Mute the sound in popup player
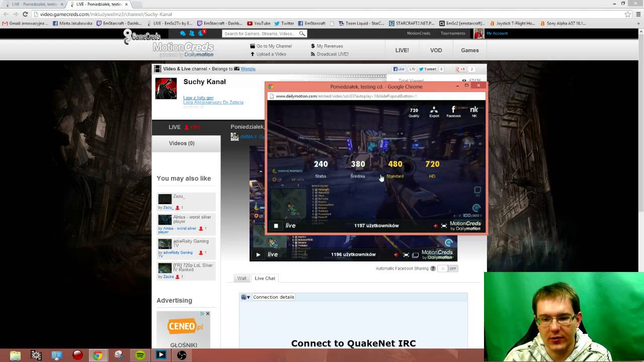 coord(436,226)
